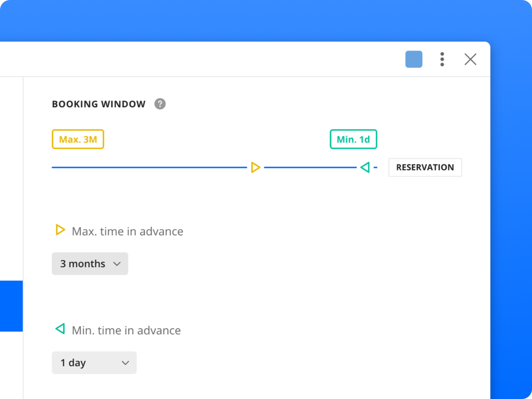Image resolution: width=532 pixels, height=399 pixels.
Task: Click the 'Min. time in advance' label
Action: pos(126,330)
